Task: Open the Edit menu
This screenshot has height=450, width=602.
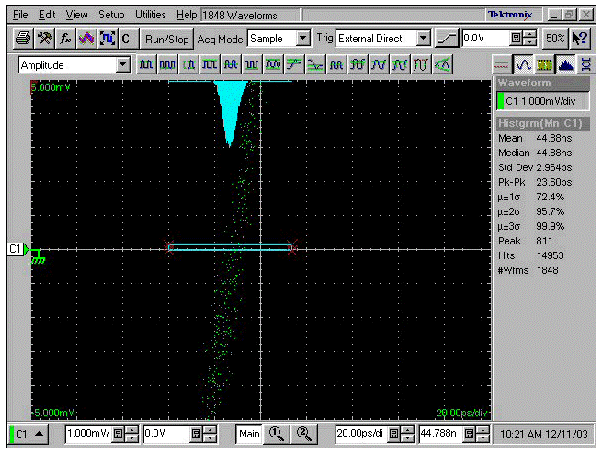Action: coord(47,15)
